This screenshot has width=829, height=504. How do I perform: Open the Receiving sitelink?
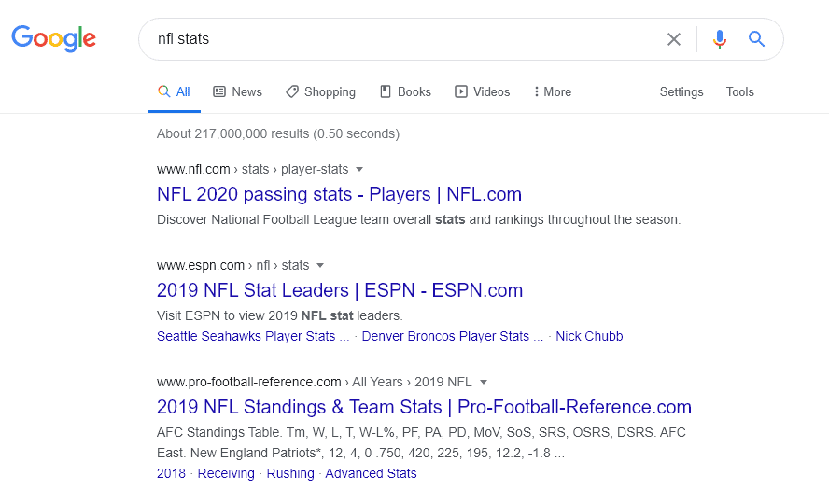coord(226,474)
